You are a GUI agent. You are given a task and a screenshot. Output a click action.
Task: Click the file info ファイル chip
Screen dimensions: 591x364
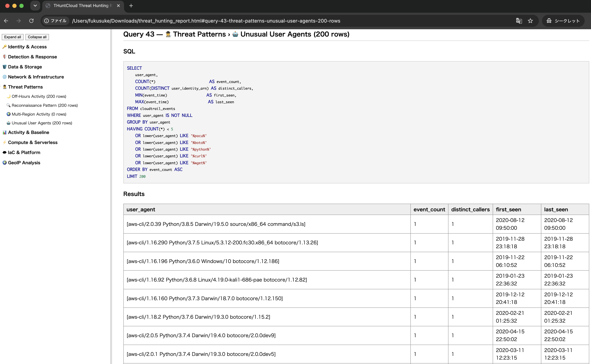click(55, 21)
